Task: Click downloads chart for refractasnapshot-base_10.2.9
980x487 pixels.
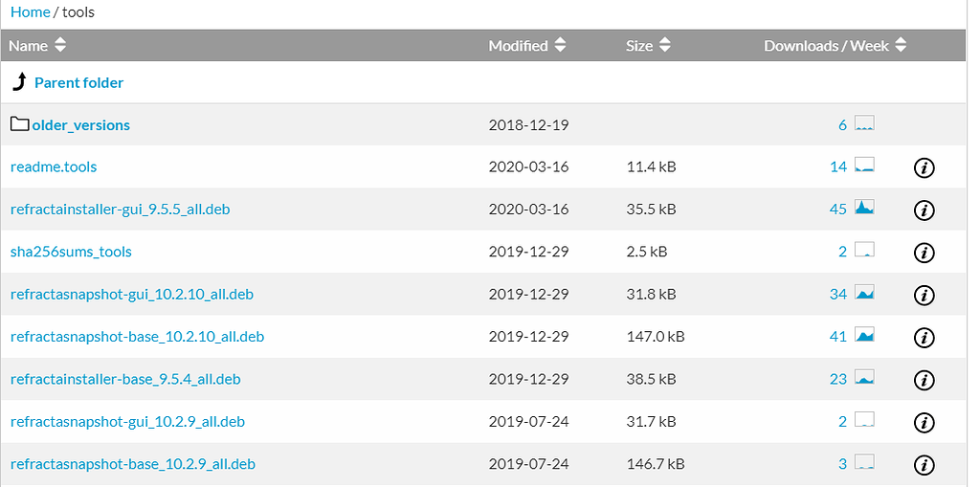Action: [864, 463]
